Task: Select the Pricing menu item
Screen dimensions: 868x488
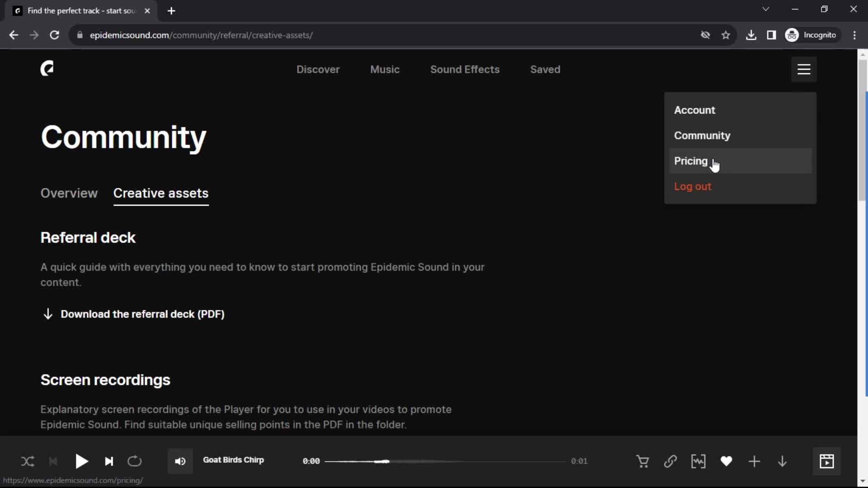Action: pos(691,161)
